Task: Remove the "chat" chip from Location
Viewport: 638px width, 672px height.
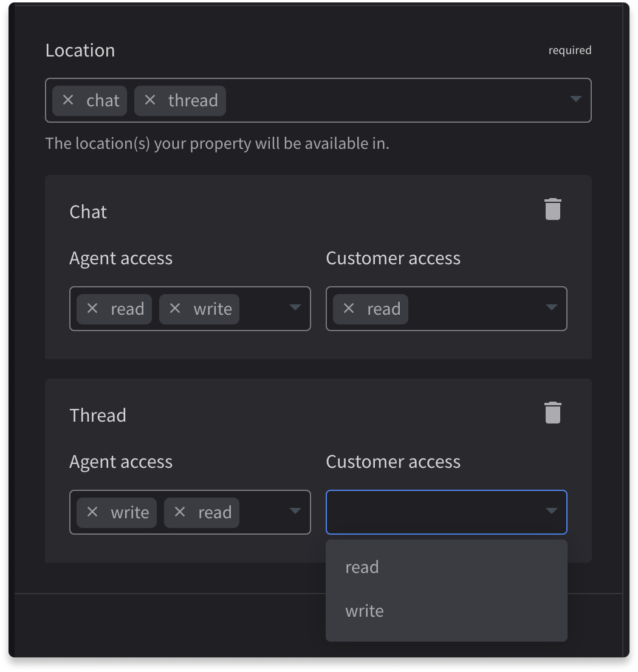Action: pos(69,100)
